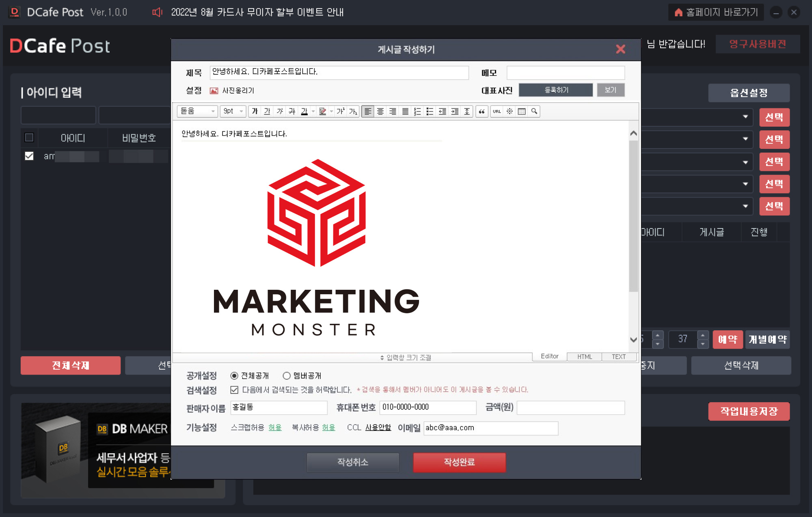Toggle 스크랩허용 허용 setting

point(275,428)
